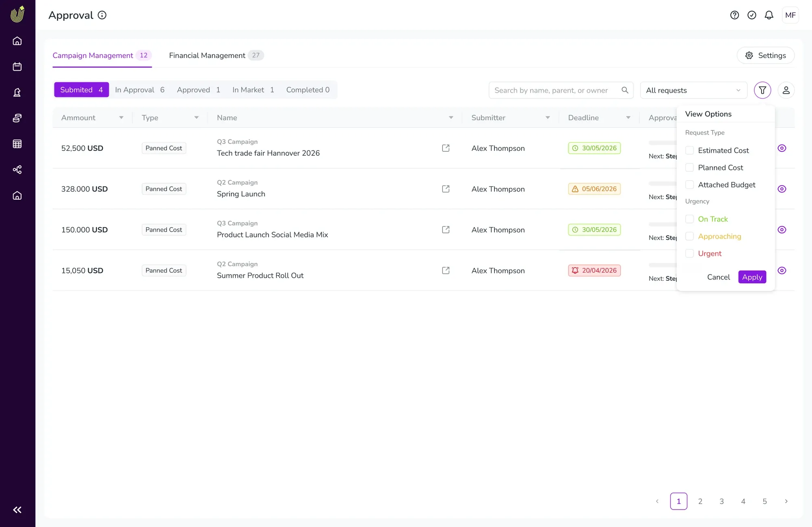Image resolution: width=812 pixels, height=527 pixels.
Task: Open the checkmark tasks icon in header
Action: (752, 15)
